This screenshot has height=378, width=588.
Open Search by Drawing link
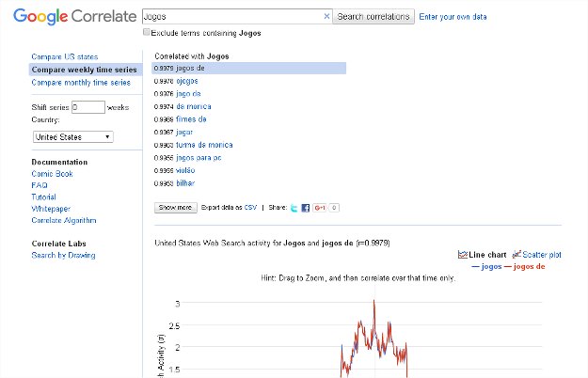pos(63,255)
